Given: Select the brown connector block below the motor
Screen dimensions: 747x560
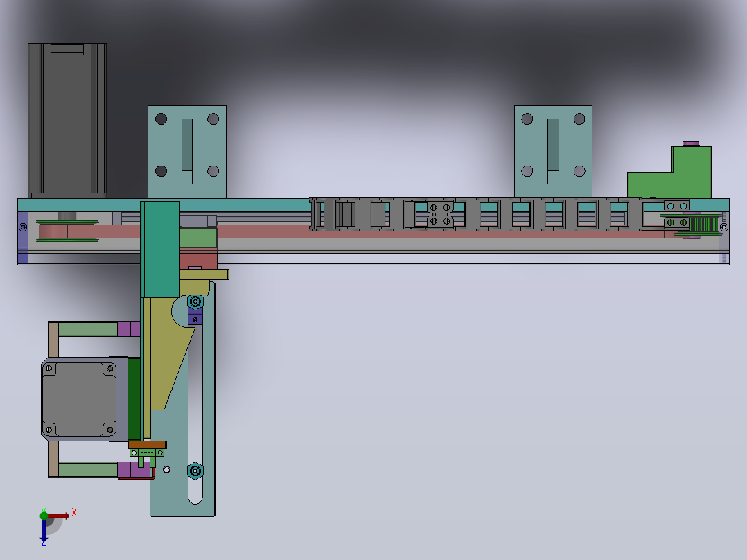Looking at the screenshot, I should click(x=147, y=445).
